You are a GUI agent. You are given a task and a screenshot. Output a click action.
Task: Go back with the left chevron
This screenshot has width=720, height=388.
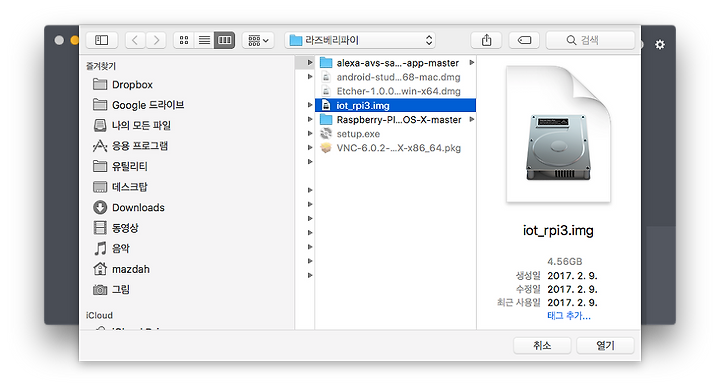tap(135, 40)
